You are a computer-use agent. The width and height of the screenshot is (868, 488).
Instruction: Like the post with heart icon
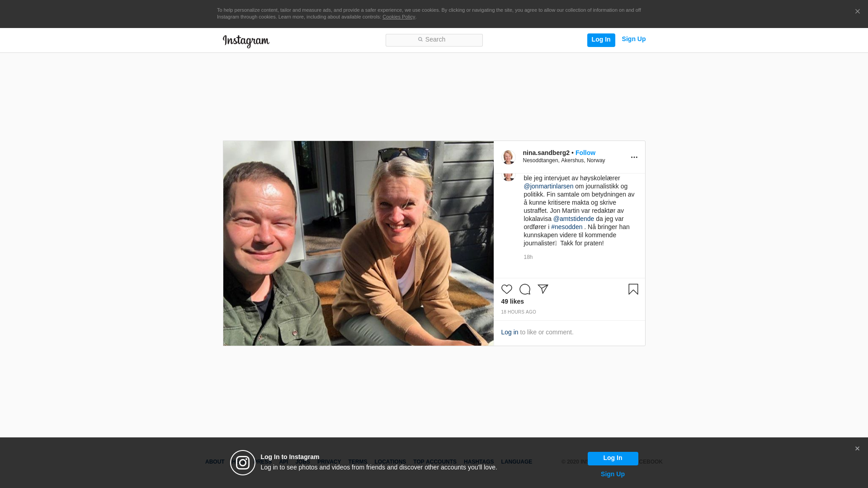[x=507, y=289]
